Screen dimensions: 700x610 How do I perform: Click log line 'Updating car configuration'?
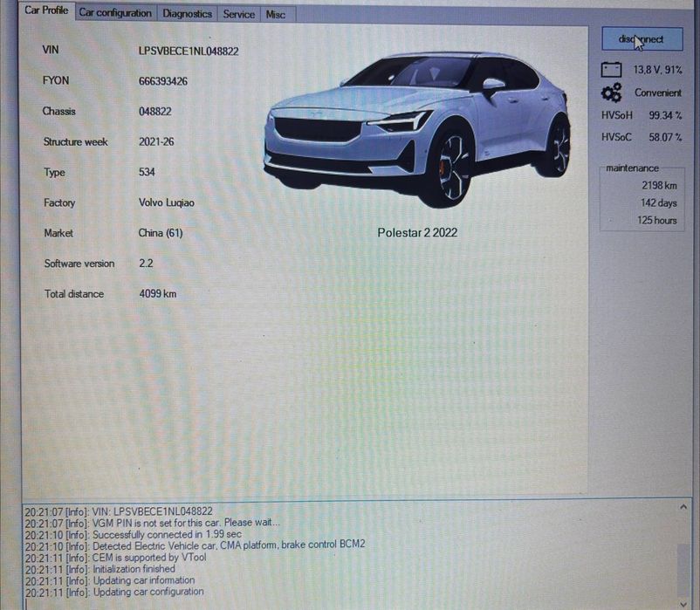pos(114,593)
